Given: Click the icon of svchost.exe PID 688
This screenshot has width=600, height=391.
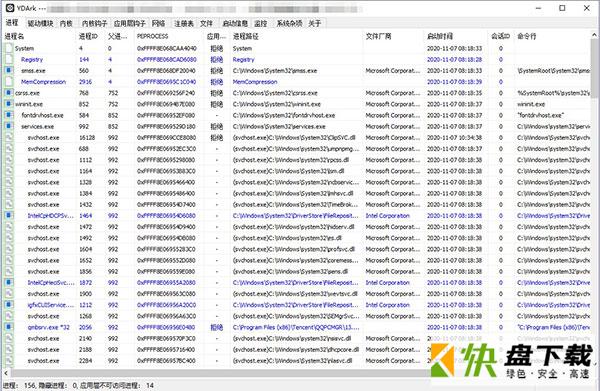Looking at the screenshot, I should click(9, 148).
